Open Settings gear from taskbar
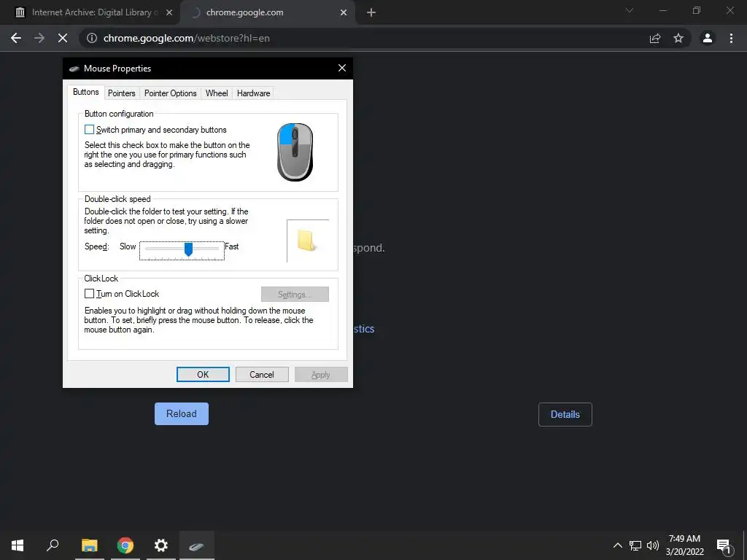 click(161, 545)
